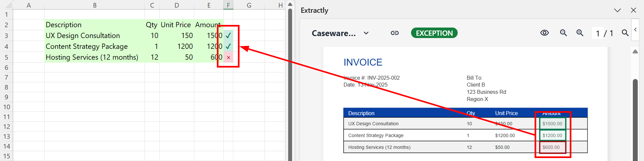Viewport: 644px width, 161px height.
Task: Zoom in on the invoice preview
Action: pyautogui.click(x=580, y=33)
